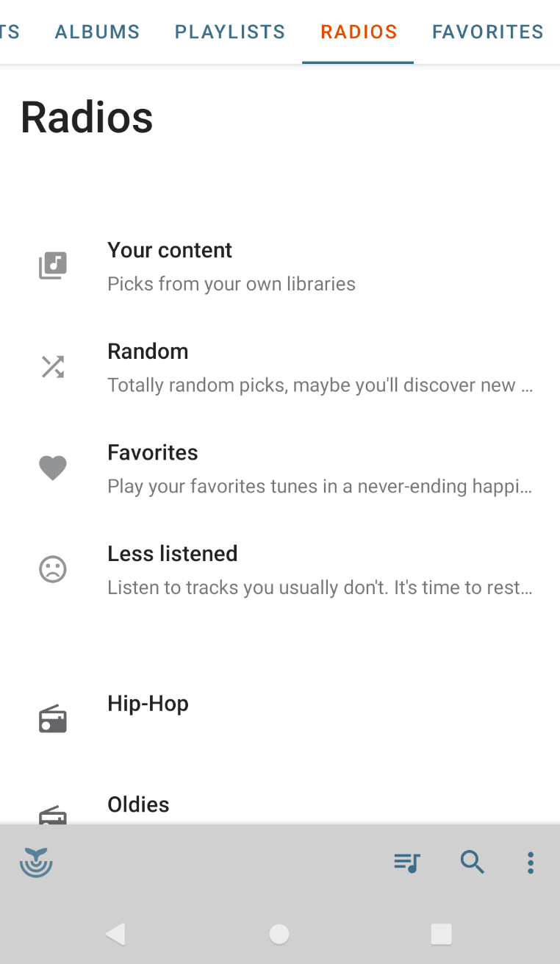Open search with the magnifier icon
This screenshot has height=964, width=560.
tap(472, 862)
